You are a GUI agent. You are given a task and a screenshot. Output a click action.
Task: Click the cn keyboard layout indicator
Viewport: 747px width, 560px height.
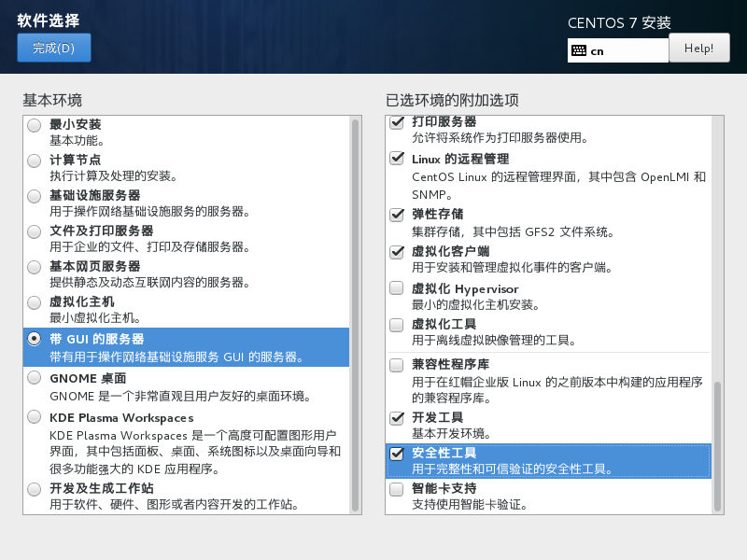click(618, 50)
